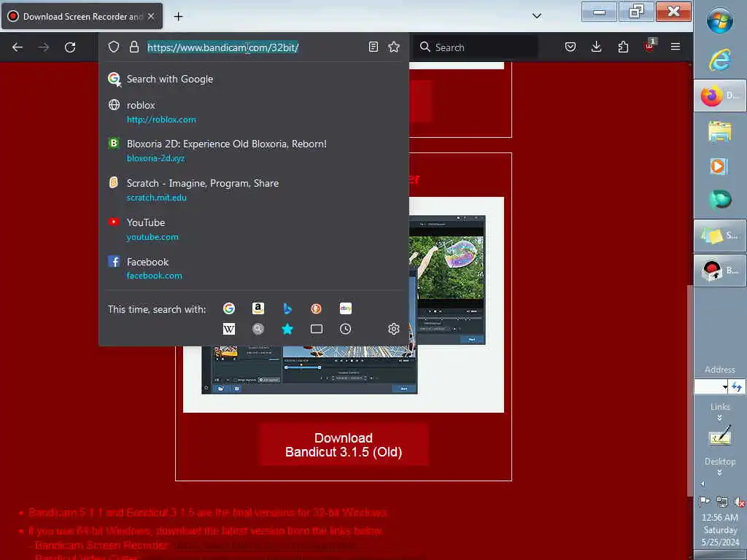The height and width of the screenshot is (560, 747).
Task: Go back with the back arrow
Action: coord(18,47)
